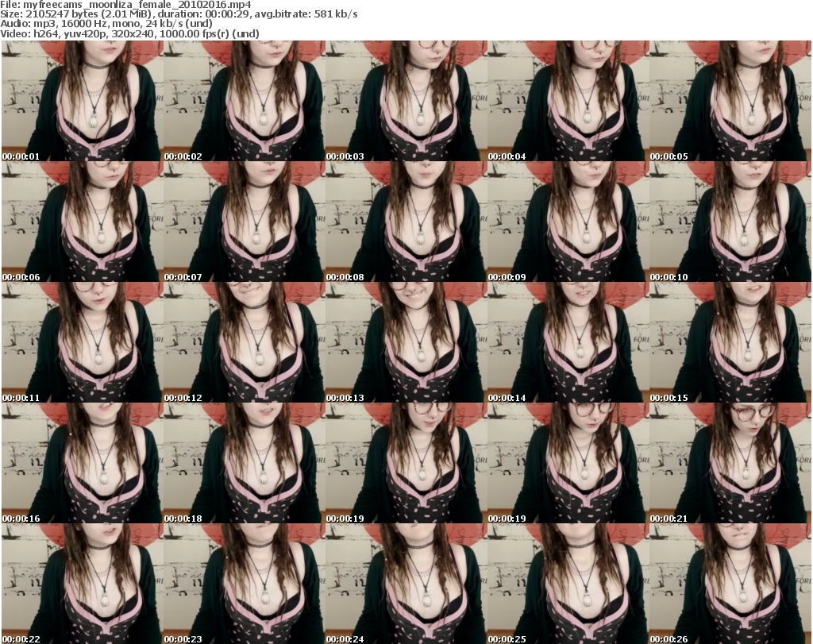813x644 pixels.
Task: Open thumbnail at 00:00:07
Action: point(245,222)
